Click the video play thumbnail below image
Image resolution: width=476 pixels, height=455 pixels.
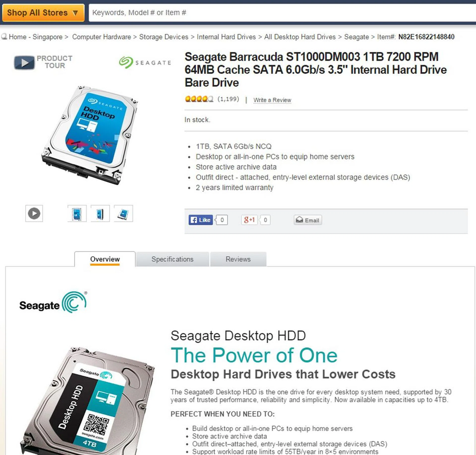(34, 213)
